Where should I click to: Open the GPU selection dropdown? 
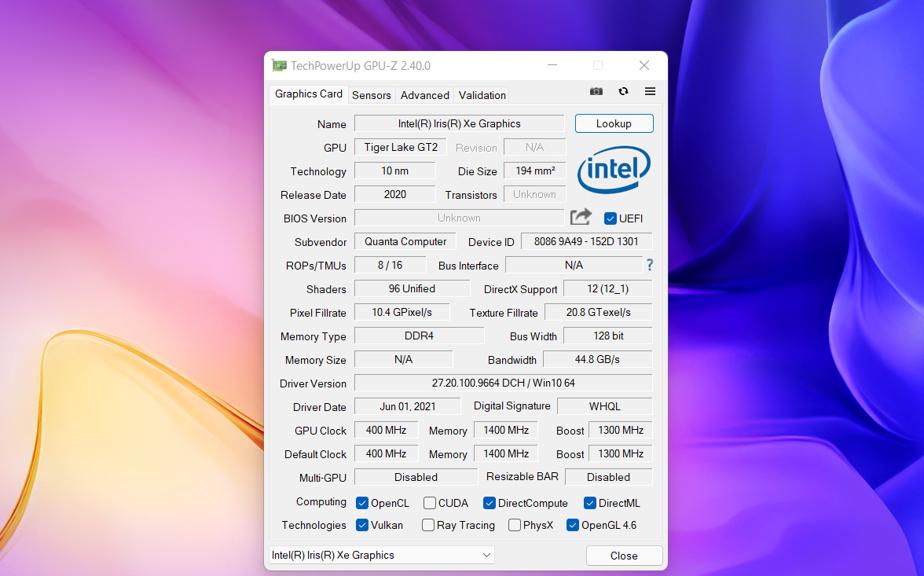point(382,555)
